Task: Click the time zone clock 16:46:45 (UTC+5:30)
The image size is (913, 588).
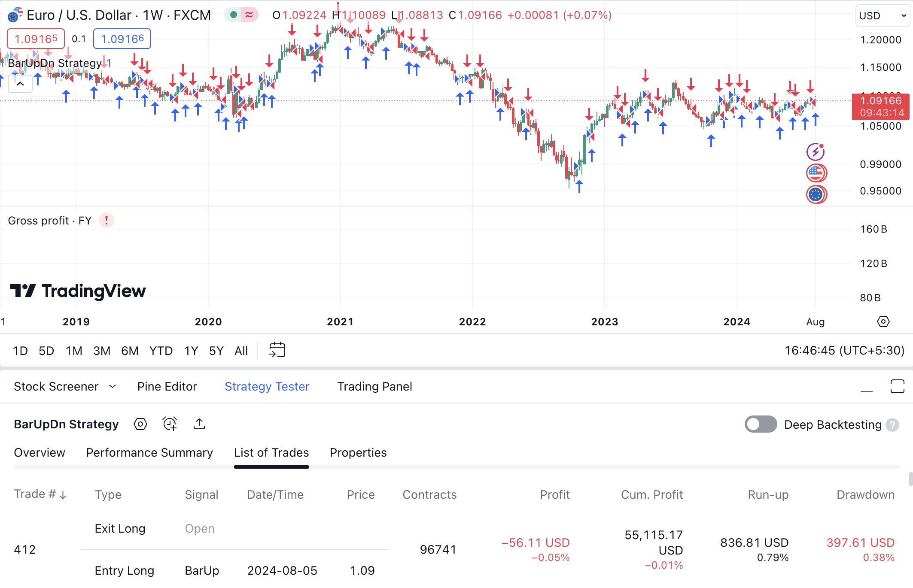Action: click(x=844, y=351)
